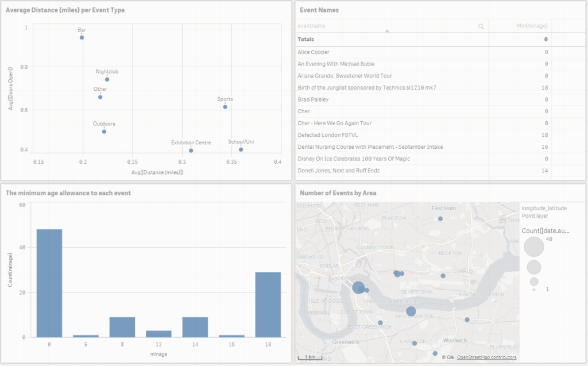Select the minage 14 bar

[x=195, y=327]
